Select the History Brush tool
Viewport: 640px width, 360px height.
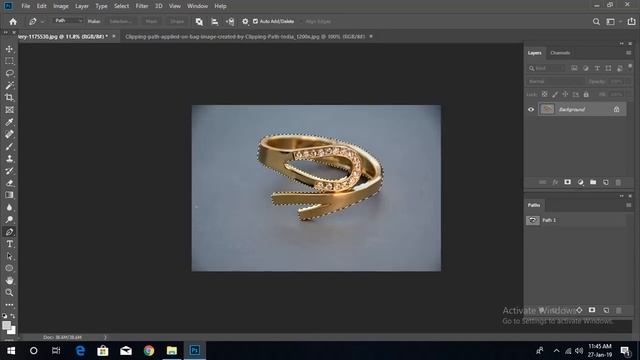point(9,171)
